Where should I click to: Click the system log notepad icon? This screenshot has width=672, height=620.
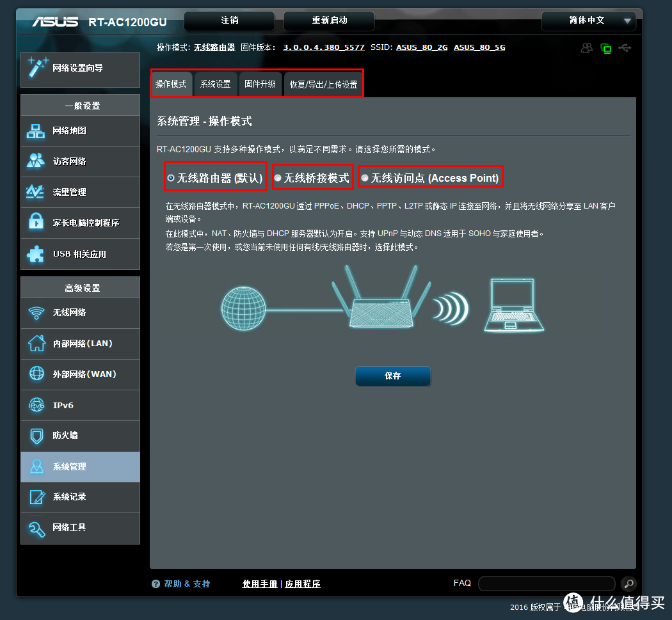tap(37, 497)
